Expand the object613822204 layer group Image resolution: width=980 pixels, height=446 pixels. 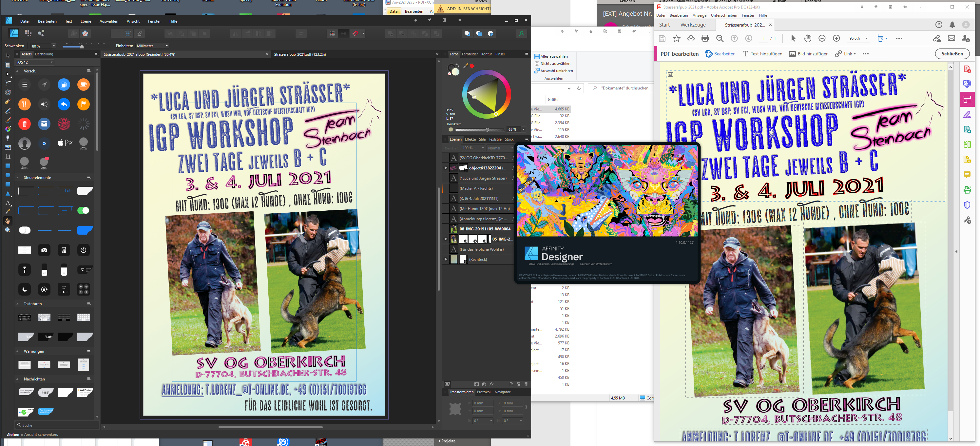pos(446,168)
